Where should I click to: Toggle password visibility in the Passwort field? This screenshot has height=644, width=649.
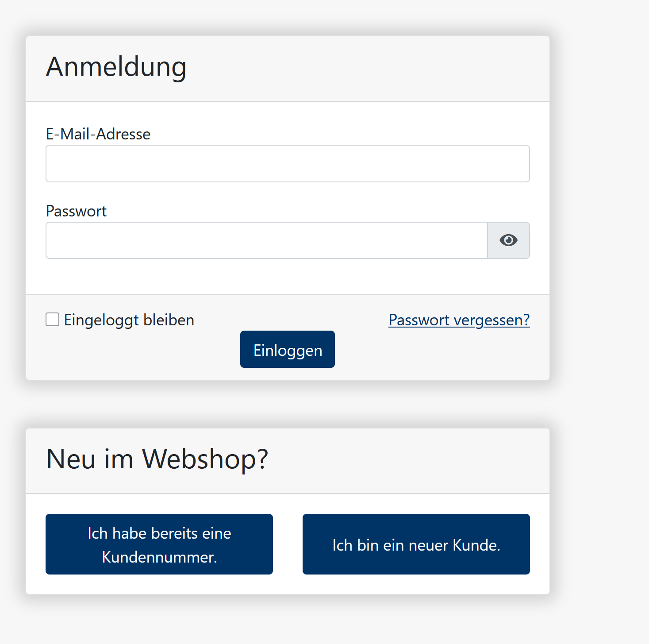click(x=508, y=240)
